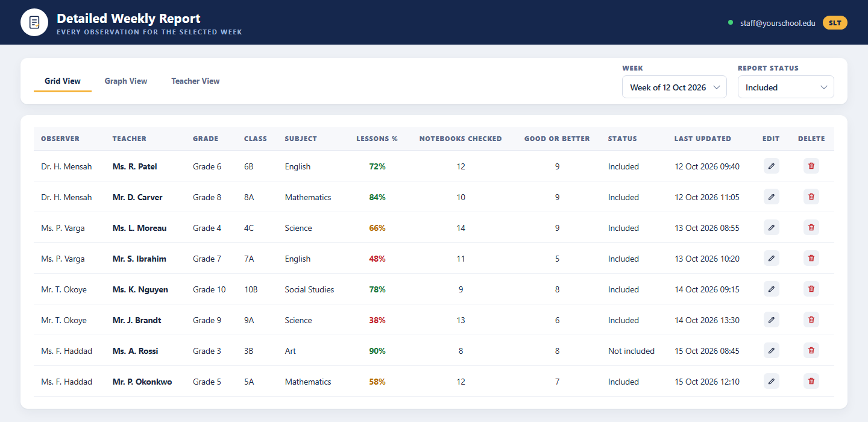Click the 48% lessons value

[377, 259]
